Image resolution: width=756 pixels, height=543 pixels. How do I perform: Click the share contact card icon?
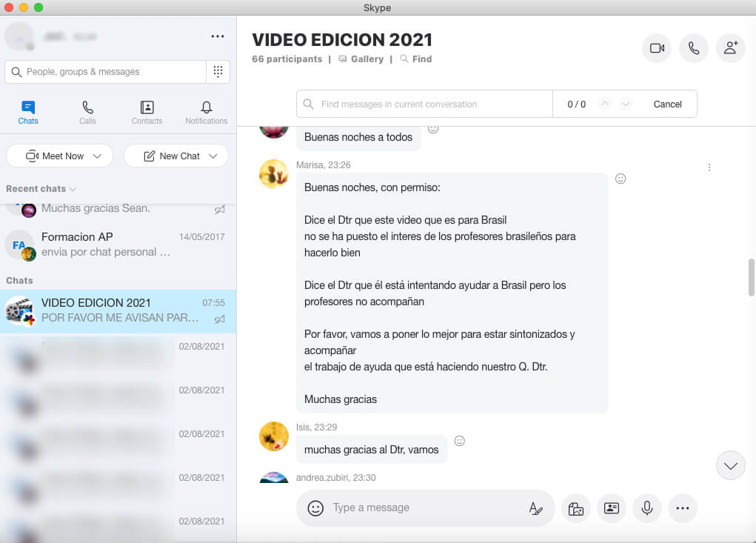[x=612, y=508]
